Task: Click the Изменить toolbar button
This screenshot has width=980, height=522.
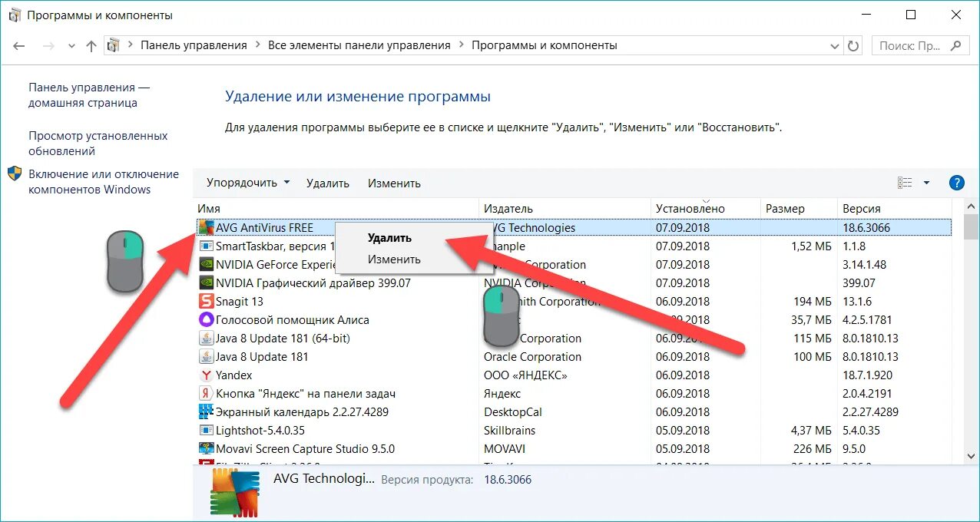Action: pyautogui.click(x=394, y=183)
